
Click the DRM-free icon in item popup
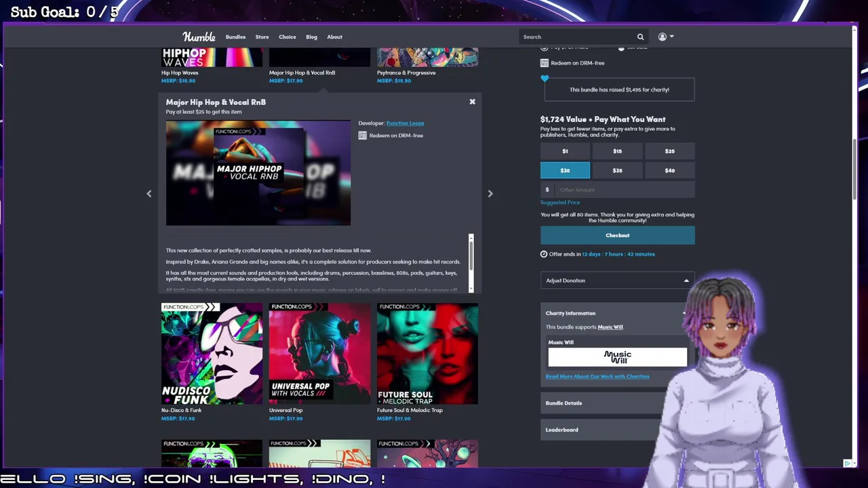363,136
